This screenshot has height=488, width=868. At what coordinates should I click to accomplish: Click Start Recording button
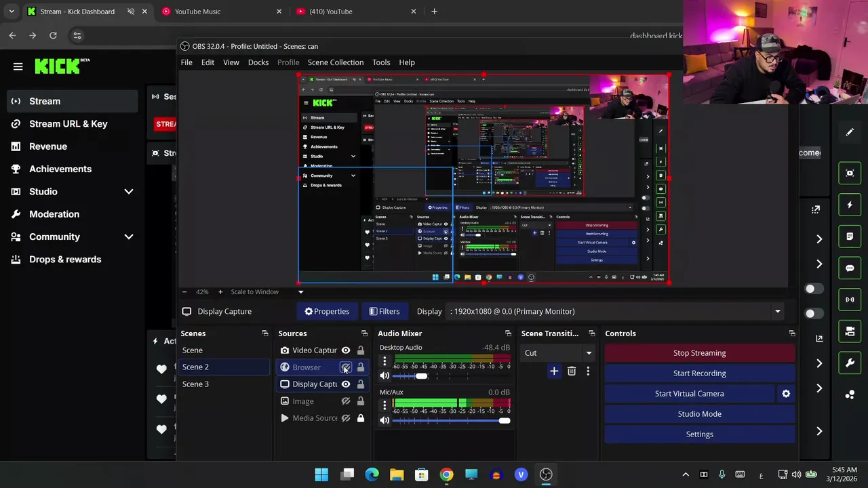(x=699, y=373)
